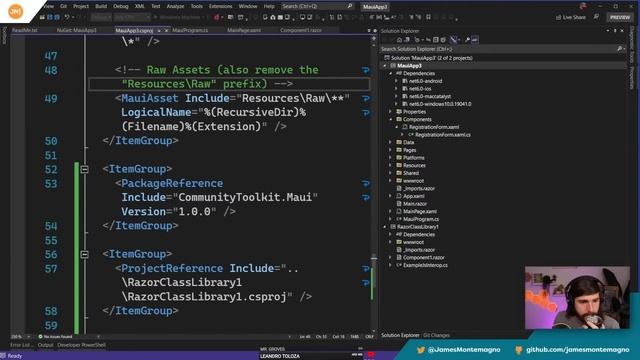Select _Imports.razor under MauiApp3
Image resolution: width=640 pixels, height=360 pixels.
coord(418,189)
